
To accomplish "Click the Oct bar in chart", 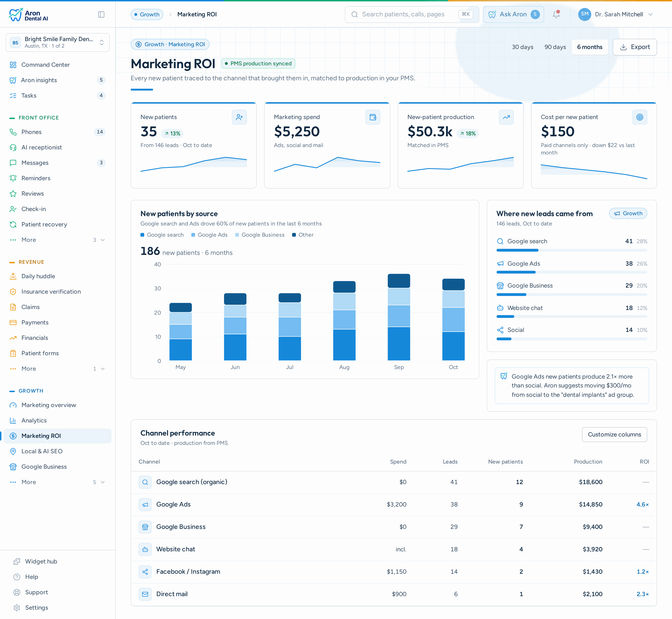I will pyautogui.click(x=453, y=320).
